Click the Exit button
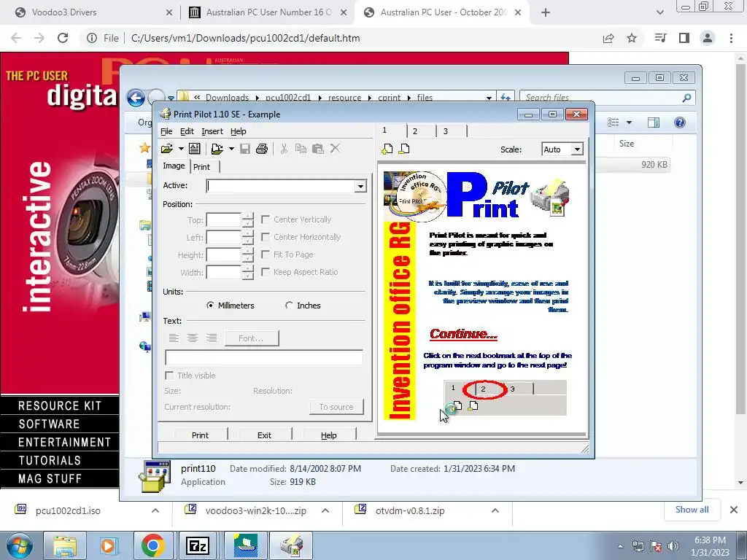Image resolution: width=747 pixels, height=560 pixels. coord(264,435)
